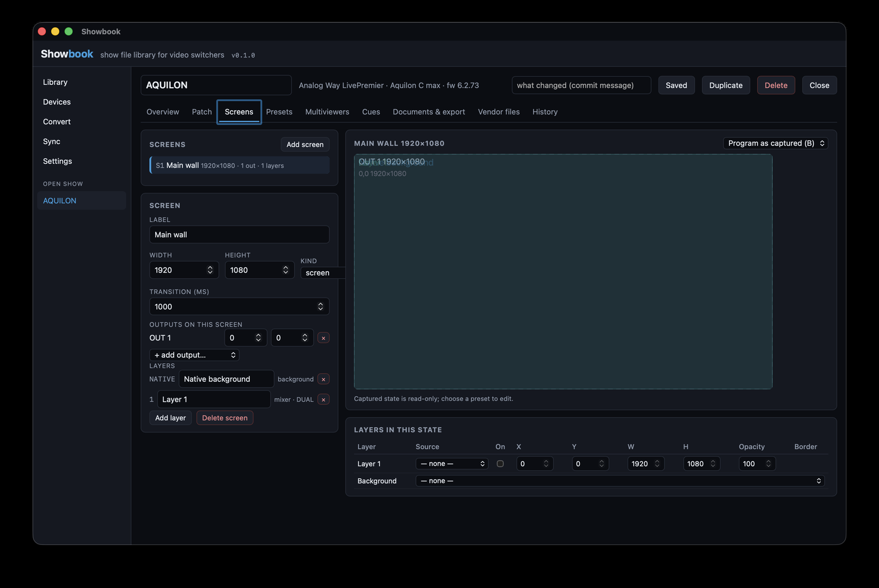Select AQUILON open show in sidebar
Viewport: 879px width, 588px height.
[x=82, y=200]
